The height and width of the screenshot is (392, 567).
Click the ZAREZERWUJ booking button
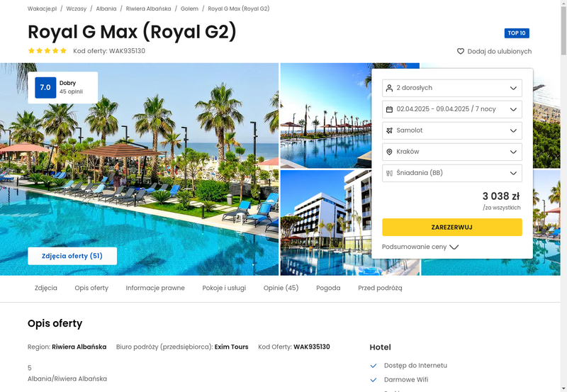(452, 227)
